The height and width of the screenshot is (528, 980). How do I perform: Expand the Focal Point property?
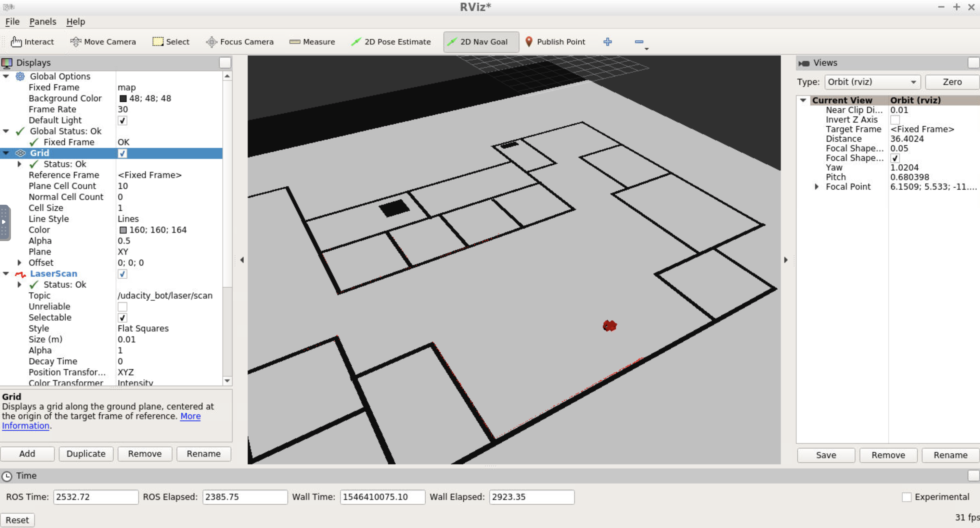[816, 187]
